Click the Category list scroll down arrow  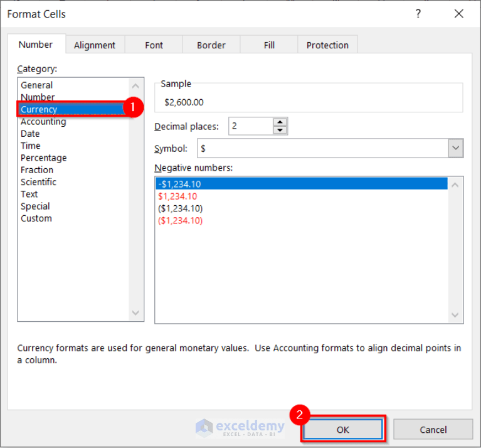point(135,312)
